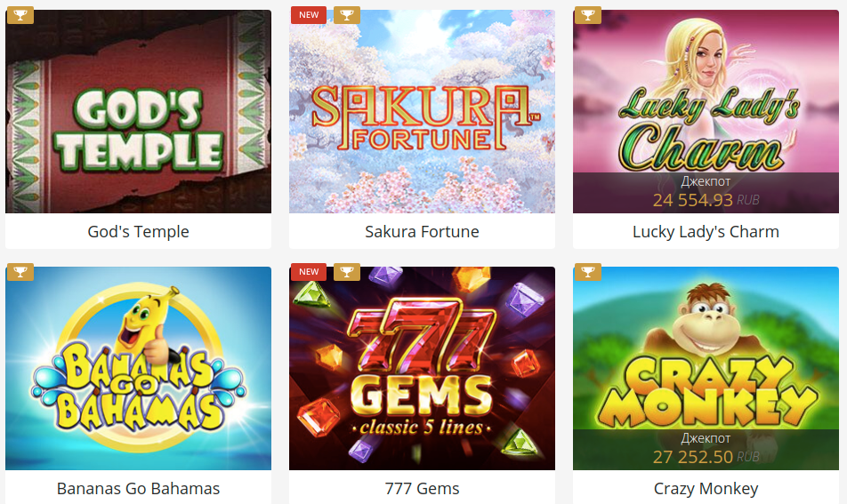The width and height of the screenshot is (847, 504).
Task: Click the trophy icon on Bananas Go Bahamas
Action: click(x=20, y=272)
